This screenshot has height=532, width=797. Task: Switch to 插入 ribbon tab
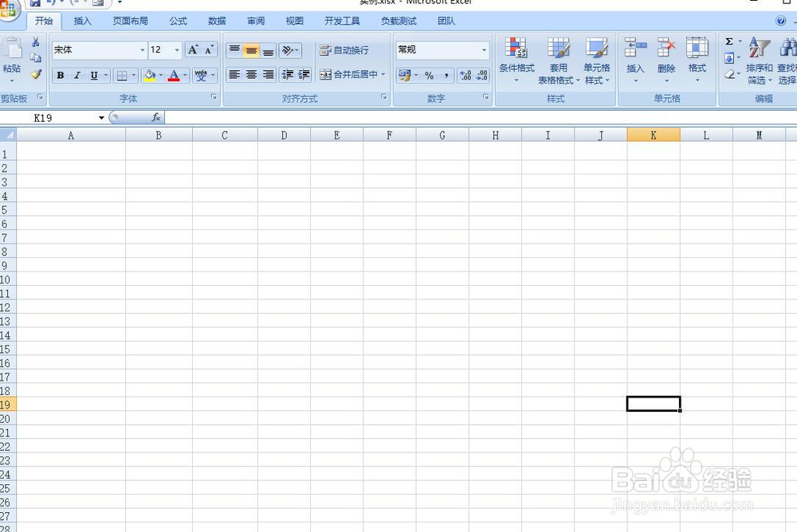click(82, 21)
